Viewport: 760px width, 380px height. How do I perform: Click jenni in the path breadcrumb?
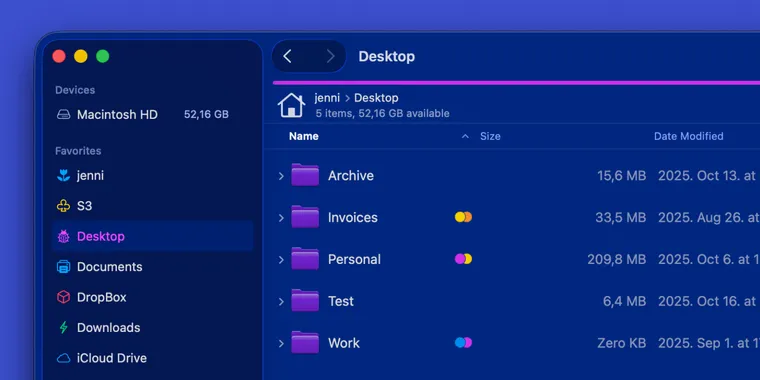pos(327,98)
